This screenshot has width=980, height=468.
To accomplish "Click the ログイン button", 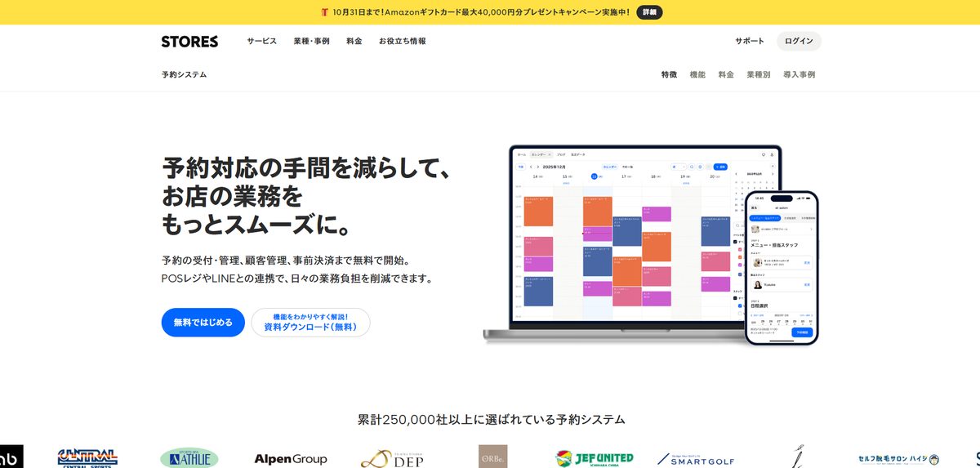I will pos(799,41).
